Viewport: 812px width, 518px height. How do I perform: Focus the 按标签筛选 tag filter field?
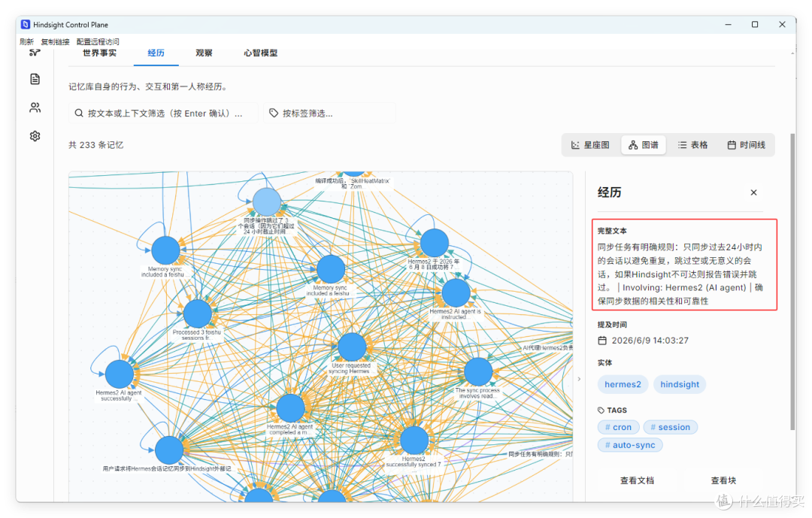330,113
